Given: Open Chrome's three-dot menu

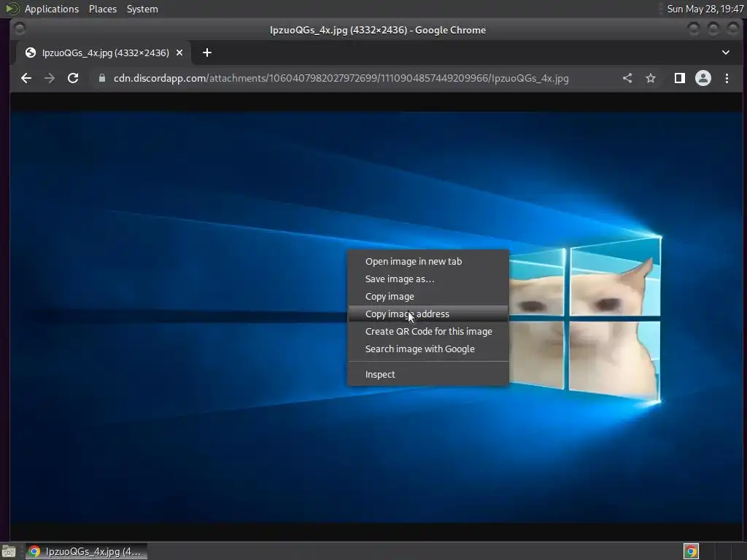Looking at the screenshot, I should (x=727, y=78).
